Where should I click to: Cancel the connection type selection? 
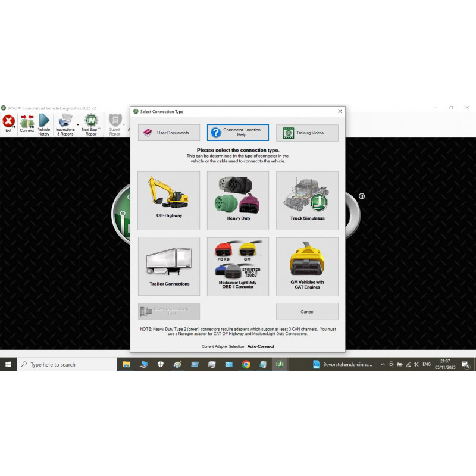pos(307,311)
